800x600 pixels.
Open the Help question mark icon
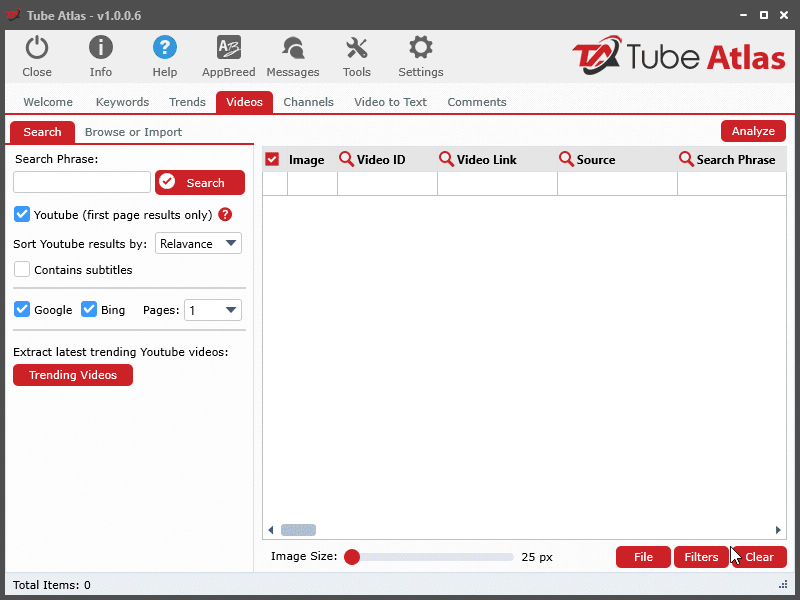165,47
